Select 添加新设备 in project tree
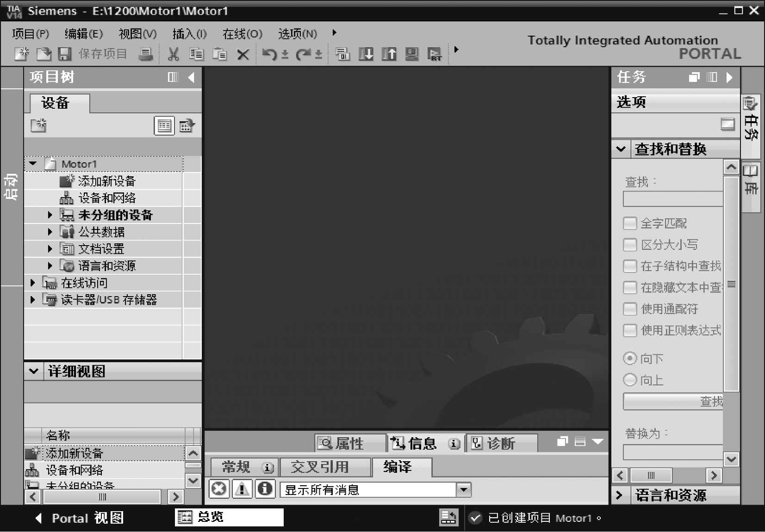The width and height of the screenshot is (765, 532). (x=107, y=181)
